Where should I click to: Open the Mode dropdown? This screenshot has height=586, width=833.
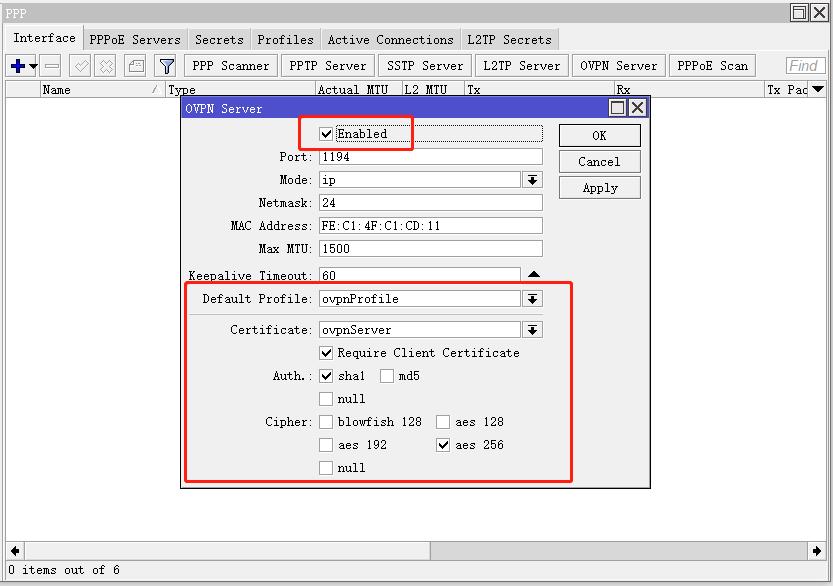pyautogui.click(x=532, y=179)
